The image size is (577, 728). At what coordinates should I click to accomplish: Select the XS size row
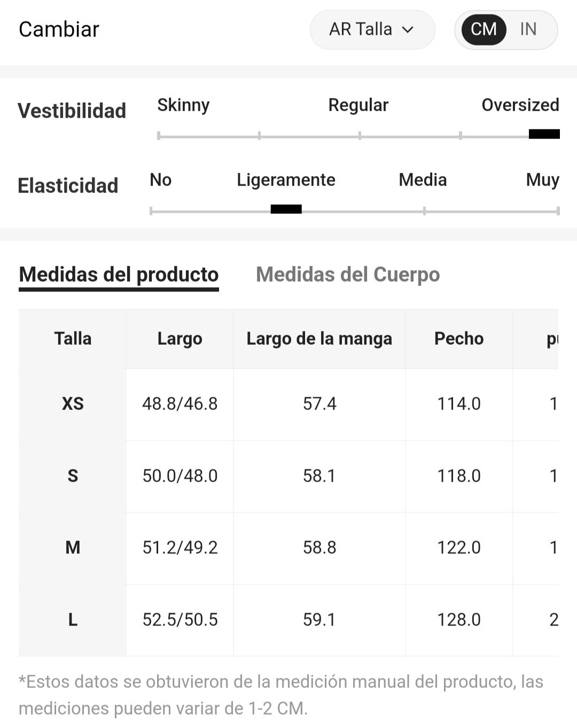coord(288,404)
